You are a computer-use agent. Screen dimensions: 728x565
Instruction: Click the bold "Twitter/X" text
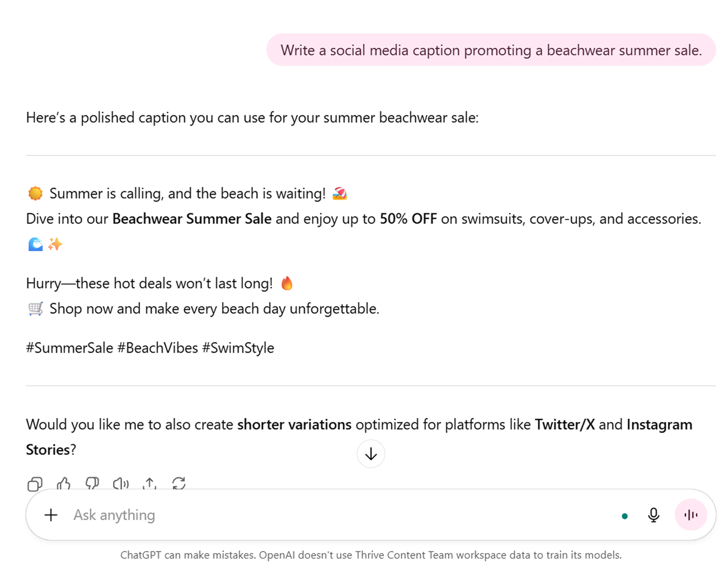[x=565, y=424]
